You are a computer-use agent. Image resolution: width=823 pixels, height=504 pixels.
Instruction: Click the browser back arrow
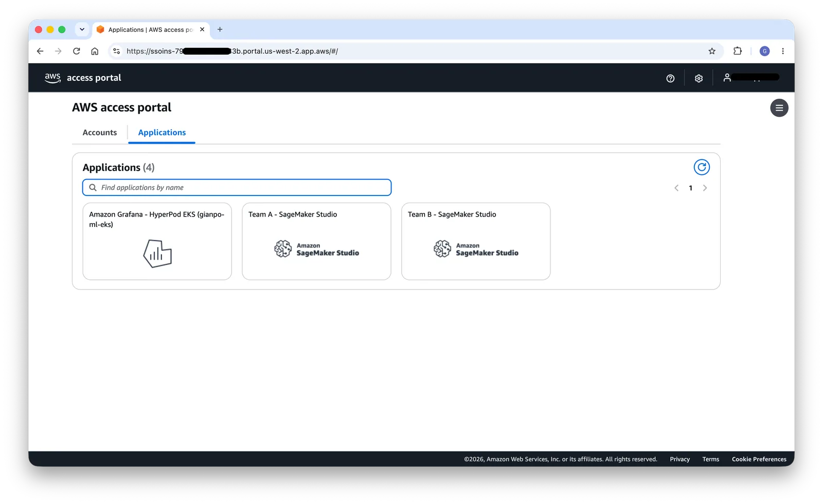coord(40,51)
